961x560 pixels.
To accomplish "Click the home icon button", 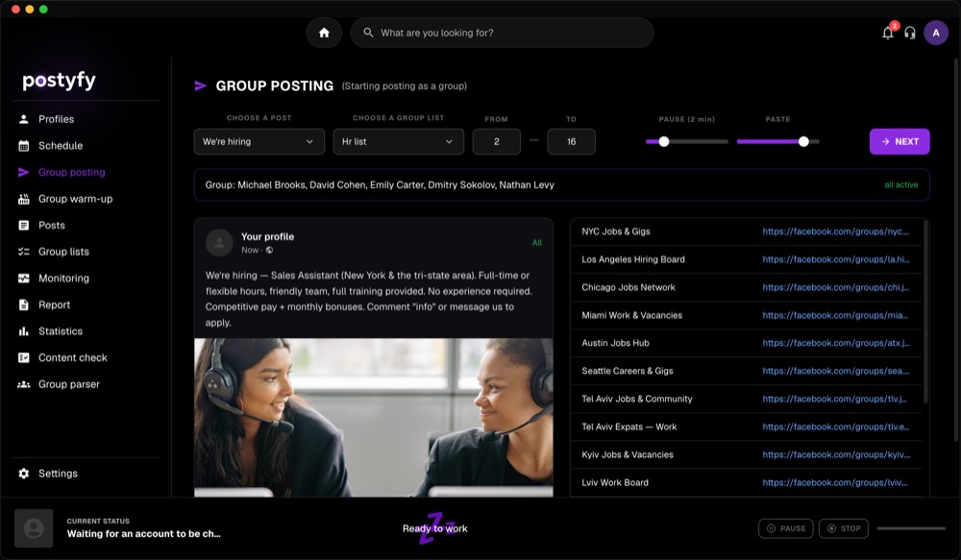I will pos(324,33).
